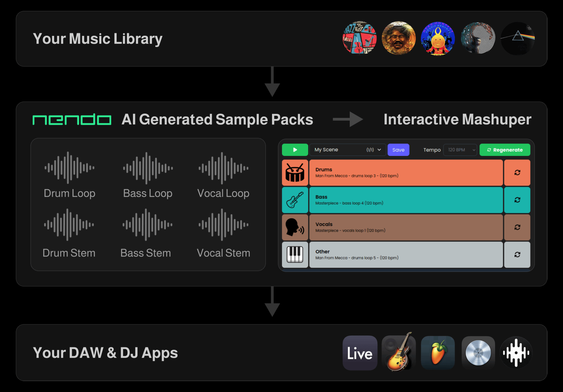Click the vocals head icon

coord(295,227)
